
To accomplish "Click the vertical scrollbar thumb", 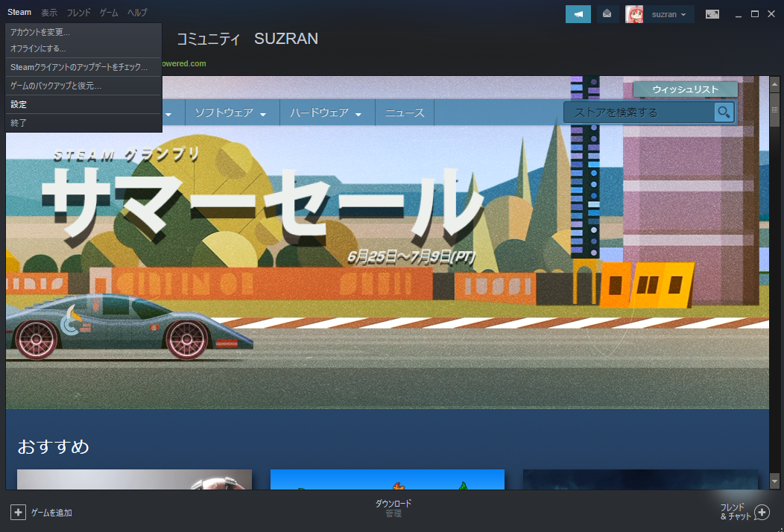I will click(774, 109).
